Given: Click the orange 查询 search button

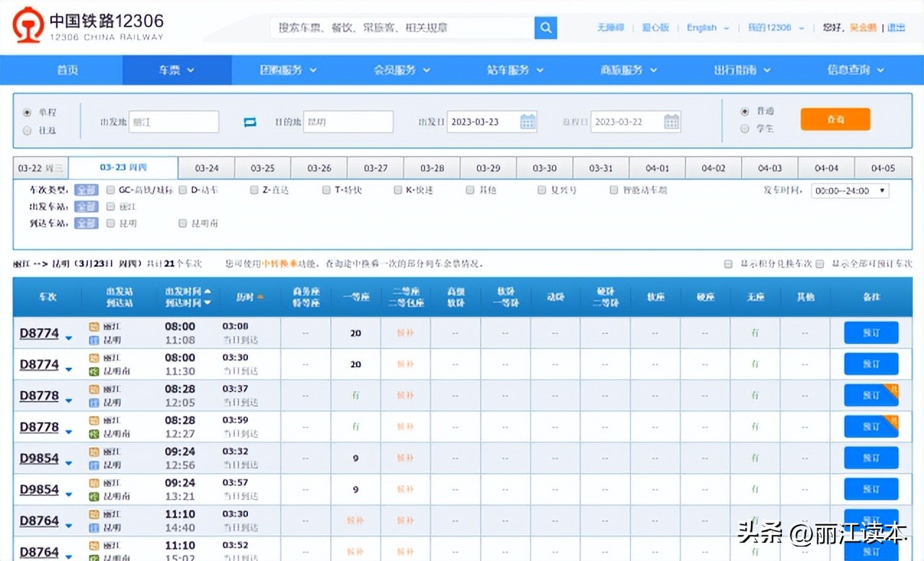Looking at the screenshot, I should click(835, 120).
